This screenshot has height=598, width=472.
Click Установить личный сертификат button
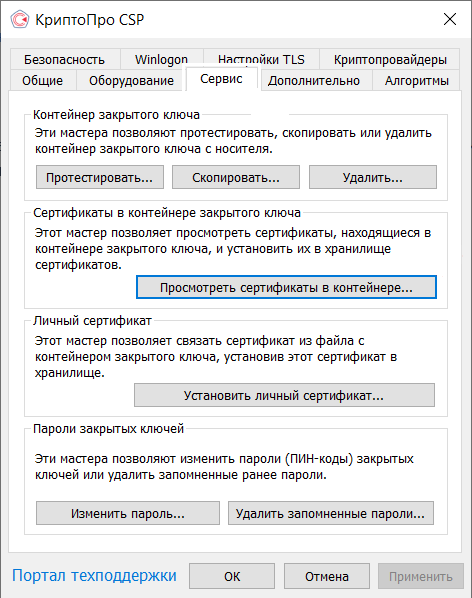click(x=284, y=395)
